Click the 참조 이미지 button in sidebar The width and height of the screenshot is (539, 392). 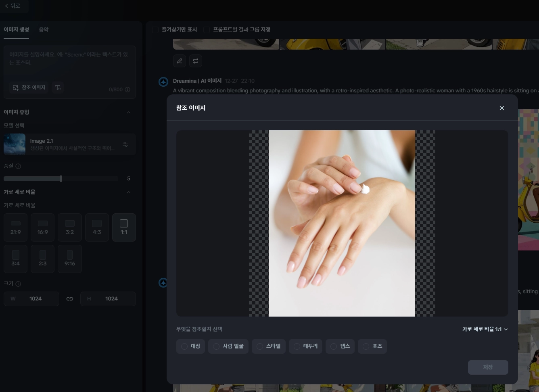coord(29,88)
